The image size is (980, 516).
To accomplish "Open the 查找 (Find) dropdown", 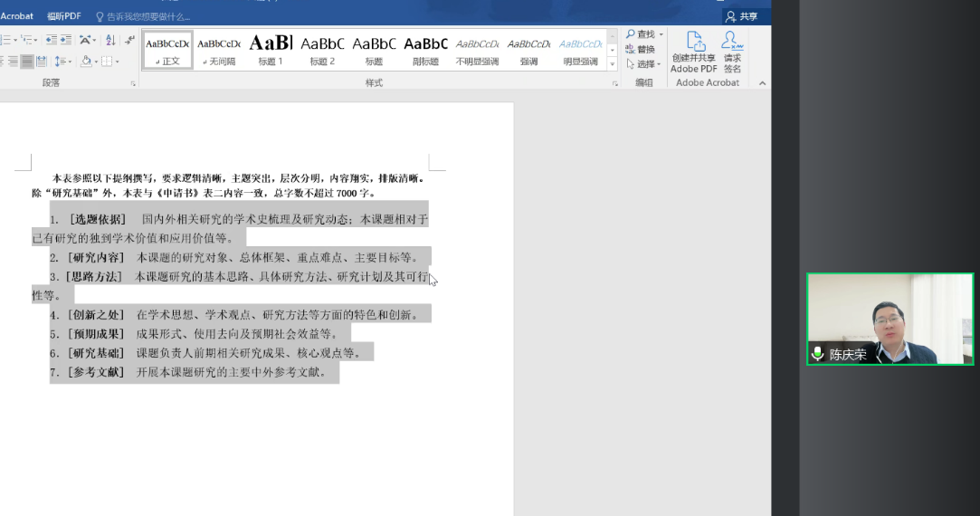I will click(644, 34).
